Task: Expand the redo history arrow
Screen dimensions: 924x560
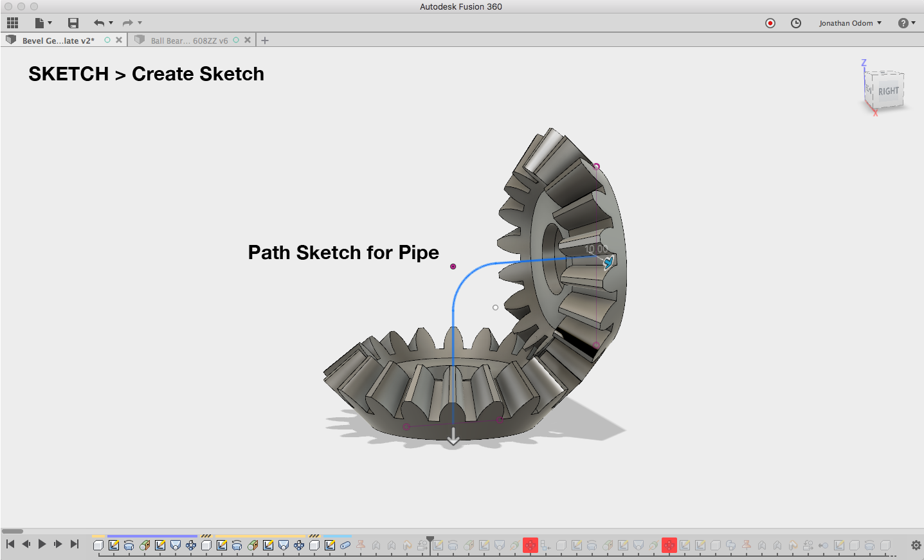Action: [140, 23]
